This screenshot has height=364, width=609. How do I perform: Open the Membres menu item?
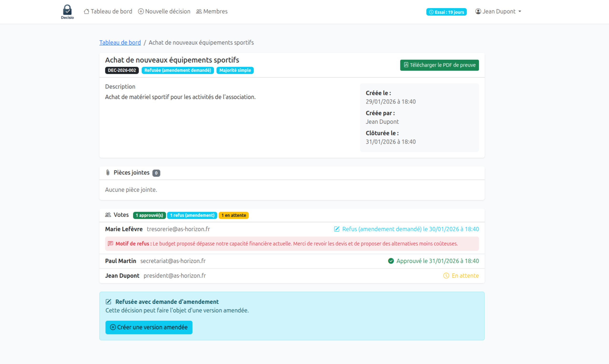point(215,11)
